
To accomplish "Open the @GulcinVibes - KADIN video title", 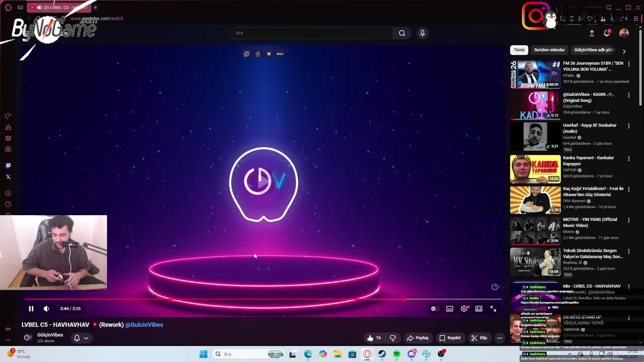I will pos(588,98).
